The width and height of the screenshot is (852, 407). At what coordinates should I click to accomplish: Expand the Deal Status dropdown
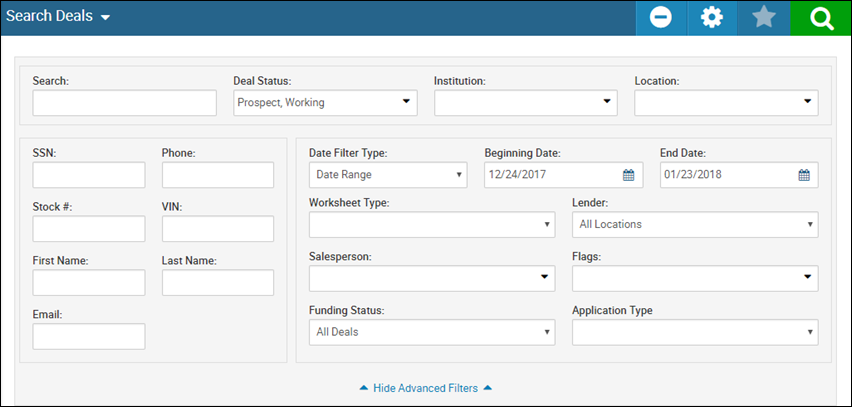pyautogui.click(x=325, y=103)
